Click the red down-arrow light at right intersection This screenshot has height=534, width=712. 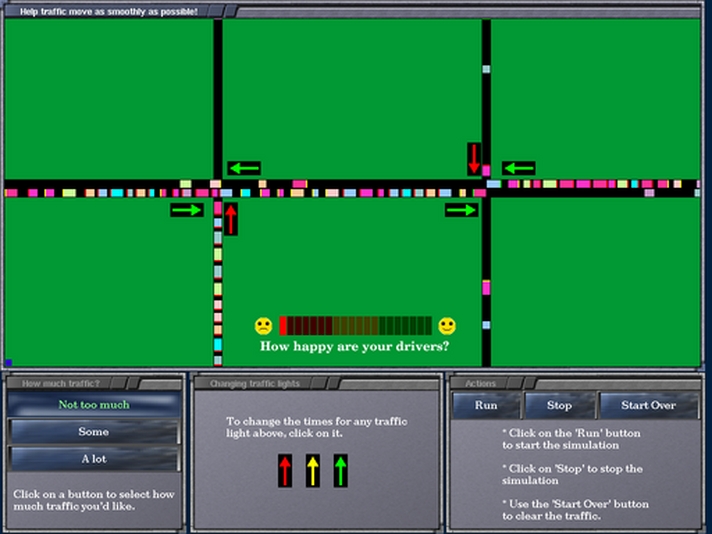pyautogui.click(x=474, y=158)
